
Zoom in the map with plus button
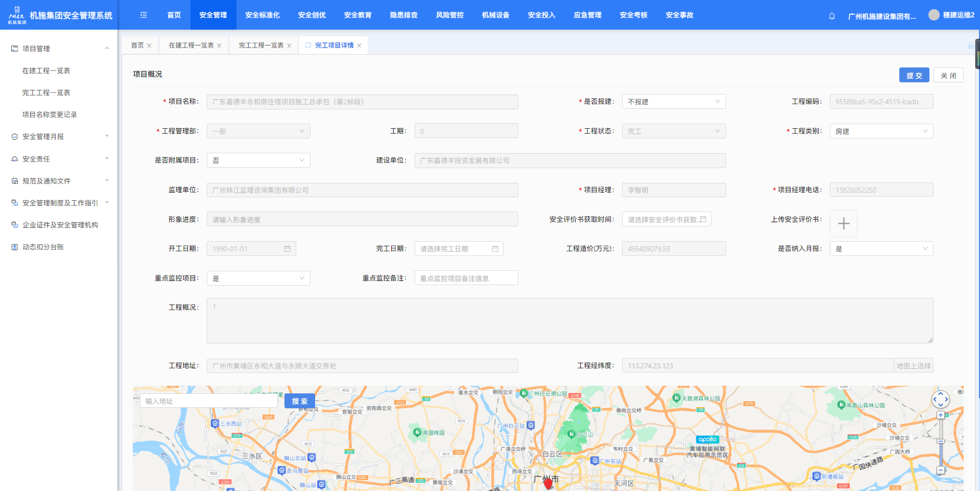[x=940, y=415]
